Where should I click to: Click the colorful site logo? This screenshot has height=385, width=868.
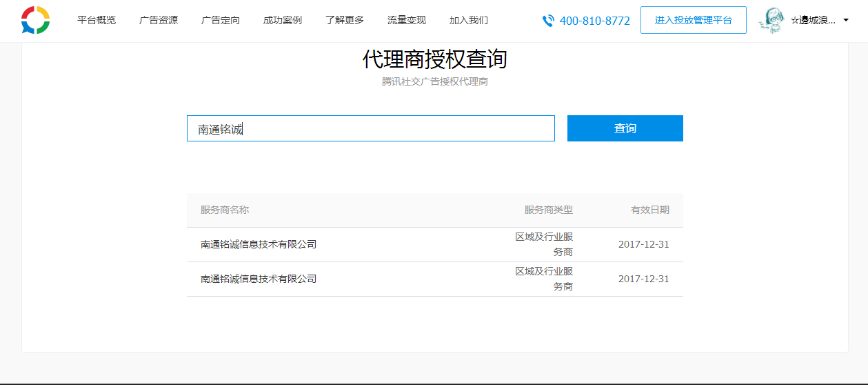[x=35, y=20]
